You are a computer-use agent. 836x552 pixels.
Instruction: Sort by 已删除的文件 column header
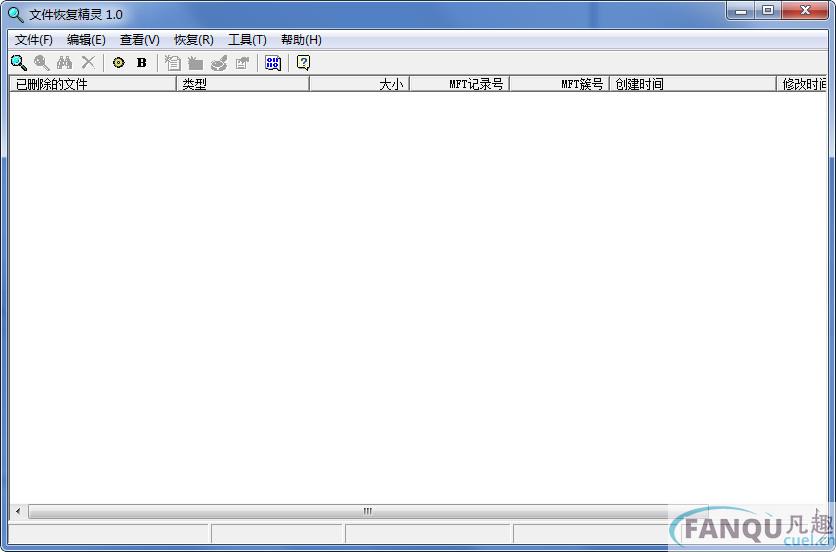93,84
